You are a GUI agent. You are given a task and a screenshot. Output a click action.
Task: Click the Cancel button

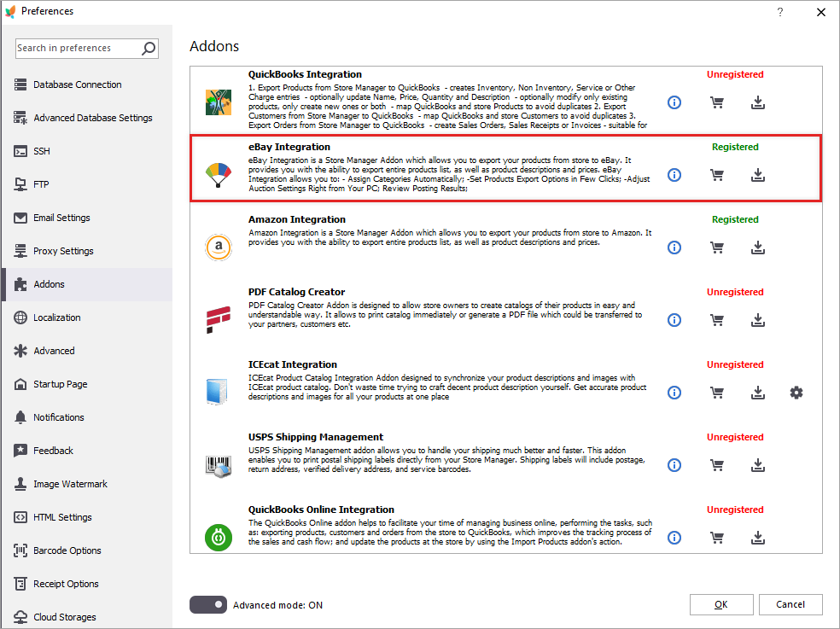[790, 604]
